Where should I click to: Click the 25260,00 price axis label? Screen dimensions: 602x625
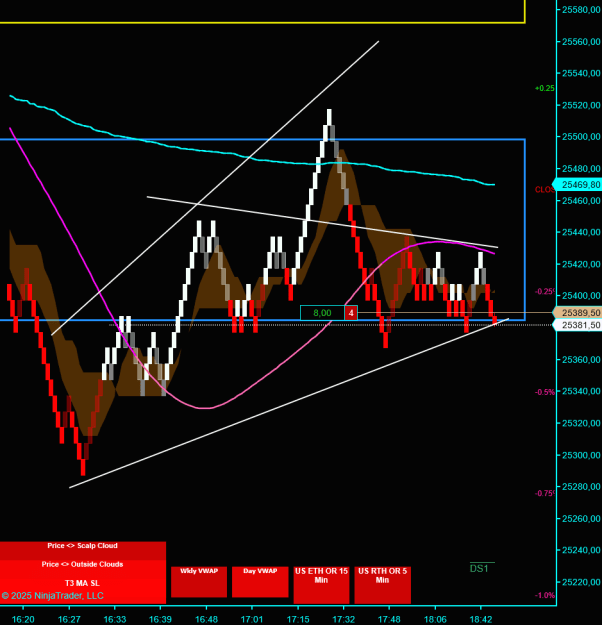(581, 519)
